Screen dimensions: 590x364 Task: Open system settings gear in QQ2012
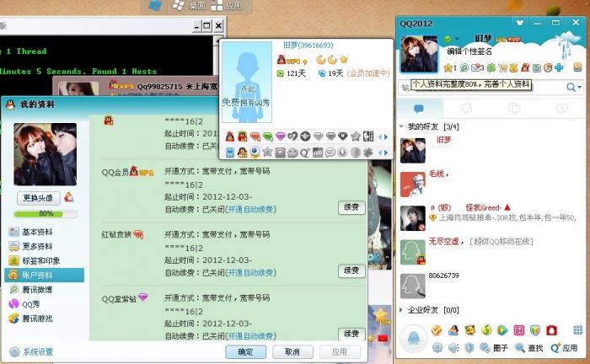[437, 347]
